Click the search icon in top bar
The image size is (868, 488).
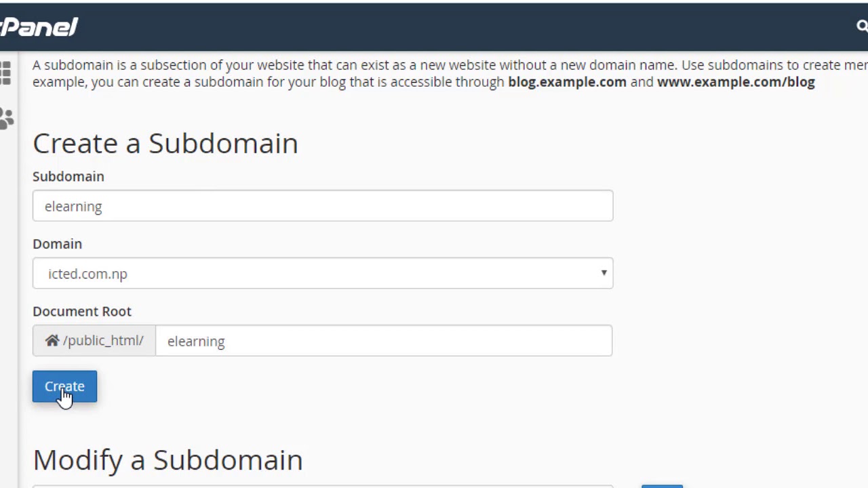pos(862,26)
